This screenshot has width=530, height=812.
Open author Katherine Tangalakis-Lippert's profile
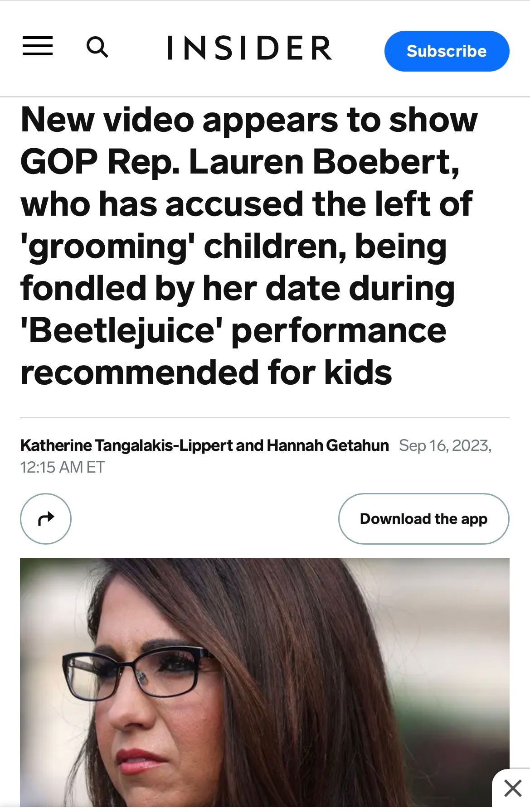coord(126,446)
